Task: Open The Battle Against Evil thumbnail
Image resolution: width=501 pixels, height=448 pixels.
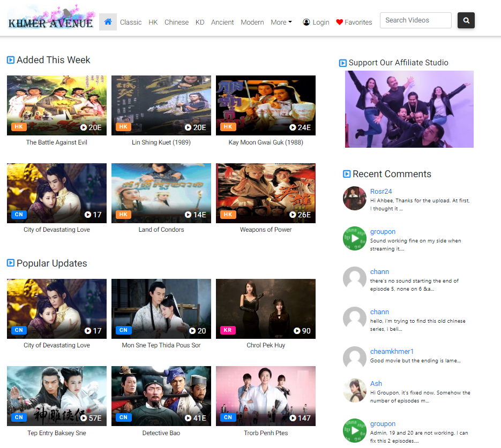Action: click(x=57, y=105)
